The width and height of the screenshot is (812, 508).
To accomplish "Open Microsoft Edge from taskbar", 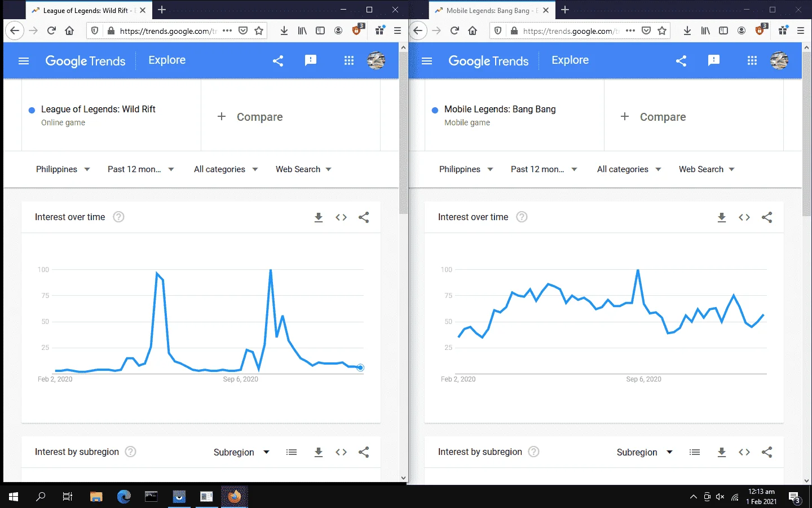I will coord(123,497).
